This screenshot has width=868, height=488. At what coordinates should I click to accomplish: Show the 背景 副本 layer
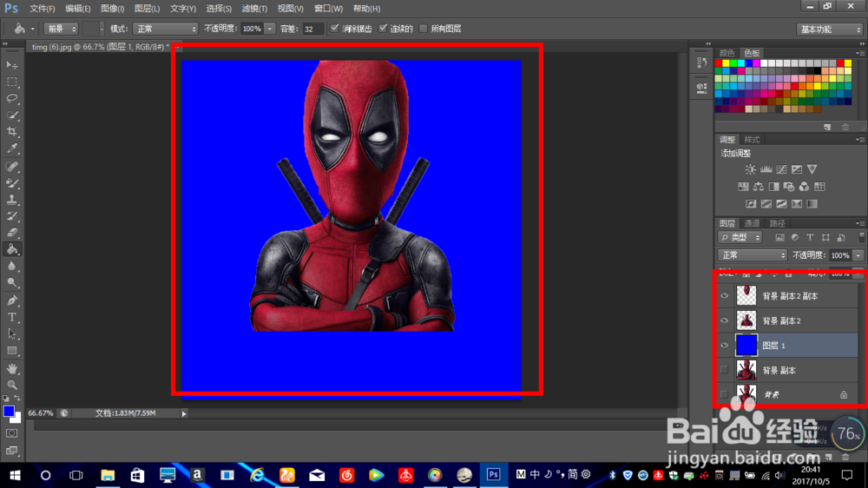724,370
